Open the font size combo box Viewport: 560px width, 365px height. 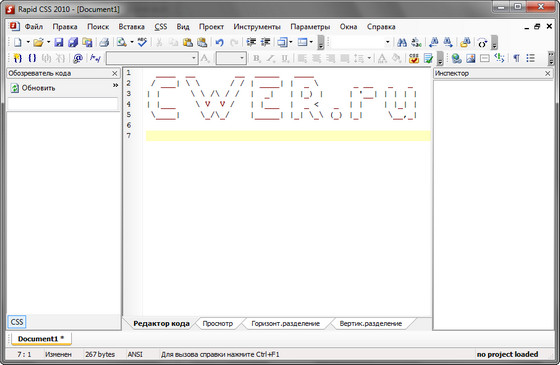pos(231,58)
